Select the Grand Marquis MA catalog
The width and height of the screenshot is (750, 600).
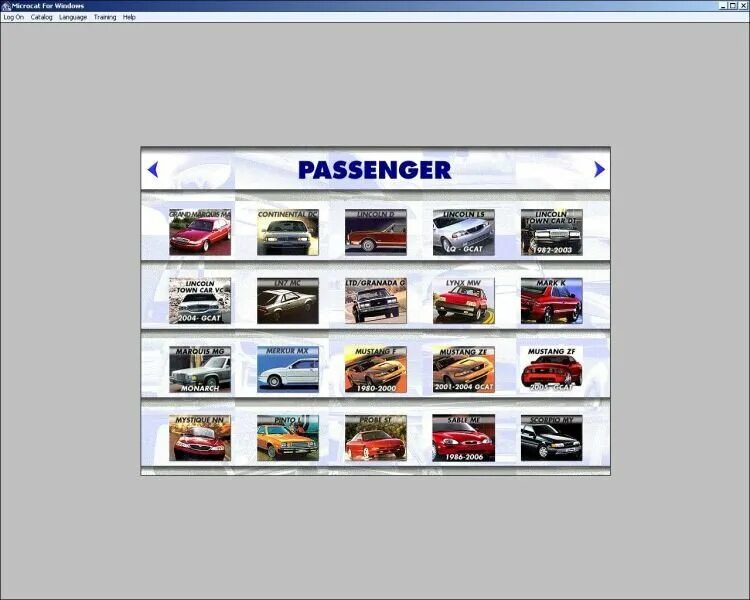200,232
